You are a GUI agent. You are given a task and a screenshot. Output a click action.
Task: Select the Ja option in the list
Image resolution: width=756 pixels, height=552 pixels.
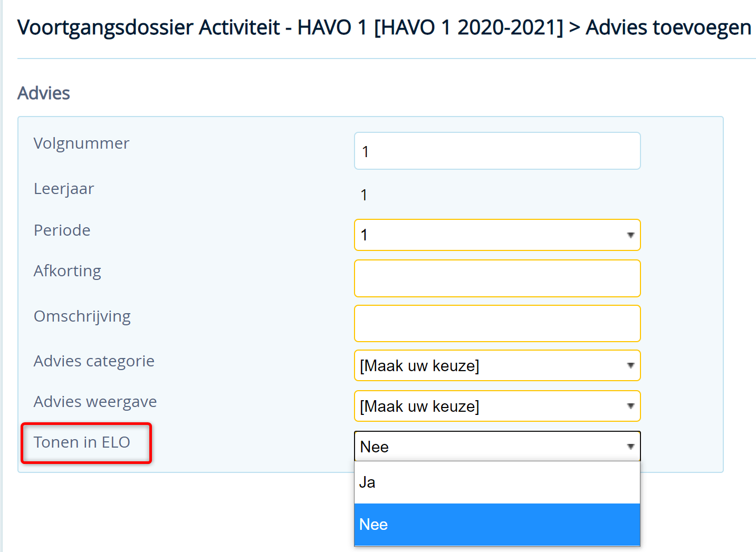[497, 482]
